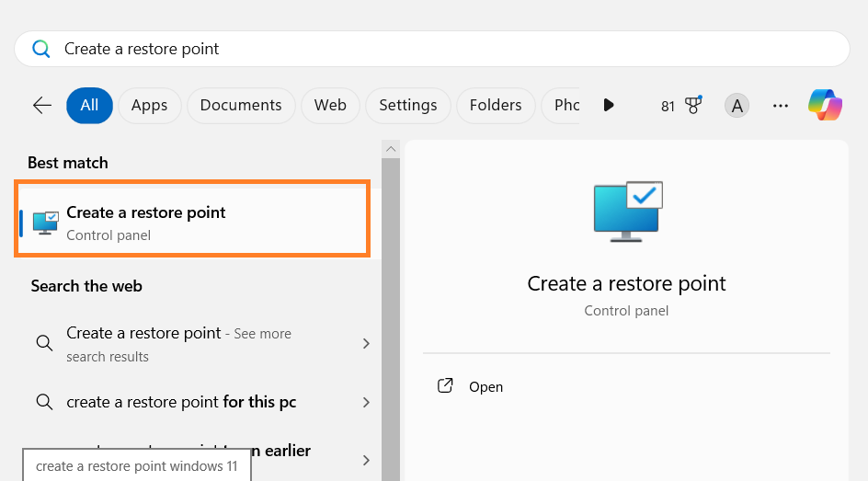This screenshot has height=481, width=868.
Task: Click the large restore point icon in preview pane
Action: point(627,211)
